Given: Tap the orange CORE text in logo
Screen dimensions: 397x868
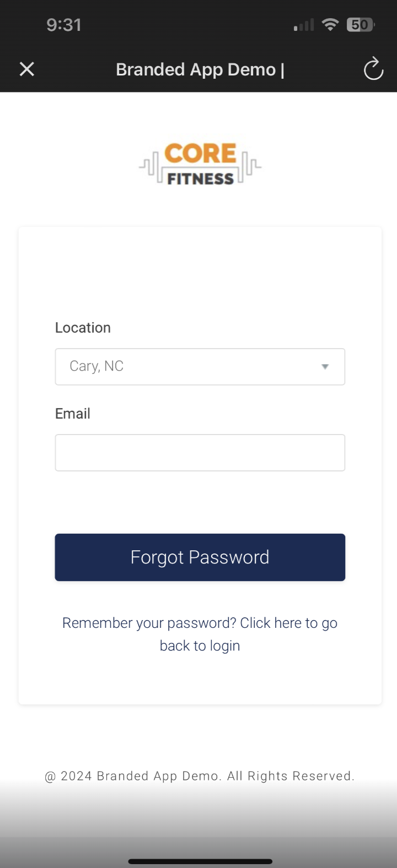Looking at the screenshot, I should (x=200, y=154).
